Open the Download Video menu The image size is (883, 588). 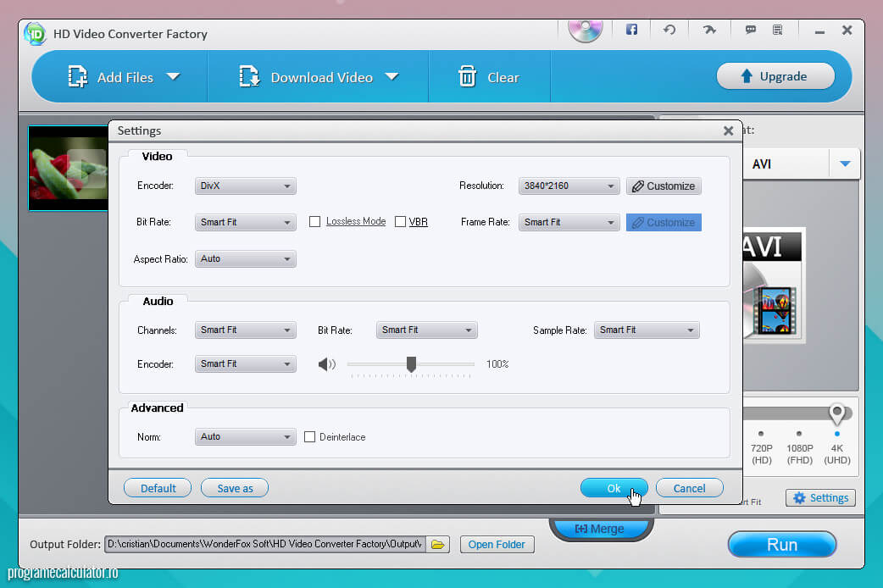(x=319, y=77)
